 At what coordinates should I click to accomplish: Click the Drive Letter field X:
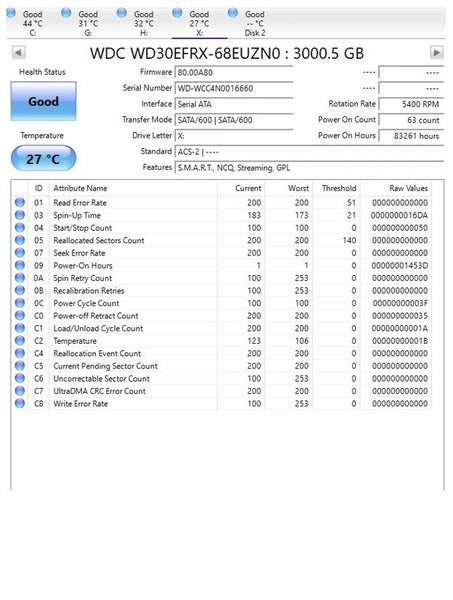[234, 136]
